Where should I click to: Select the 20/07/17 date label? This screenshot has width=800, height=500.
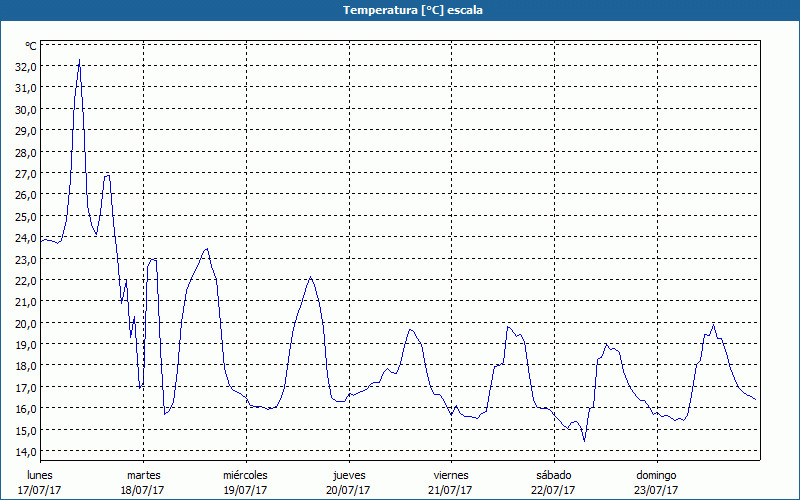click(349, 490)
